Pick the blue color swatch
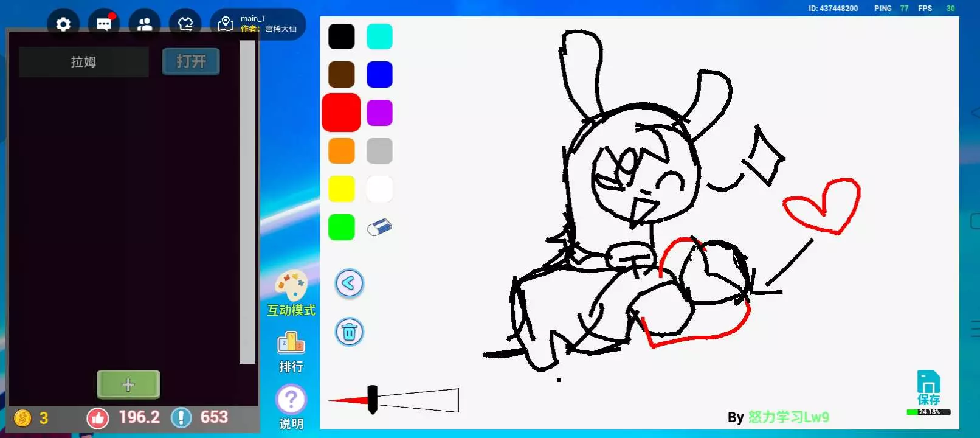The height and width of the screenshot is (438, 980). point(380,74)
